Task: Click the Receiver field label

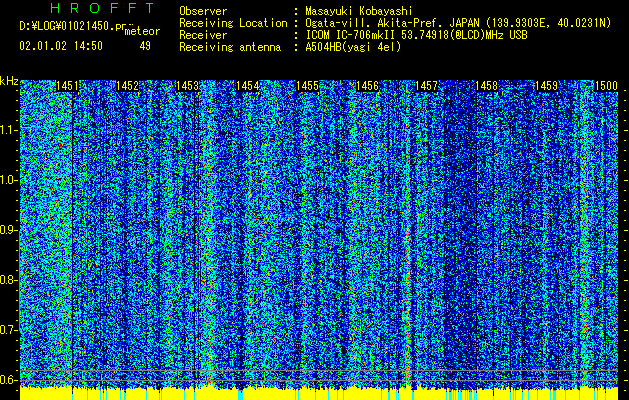Action: click(x=203, y=35)
